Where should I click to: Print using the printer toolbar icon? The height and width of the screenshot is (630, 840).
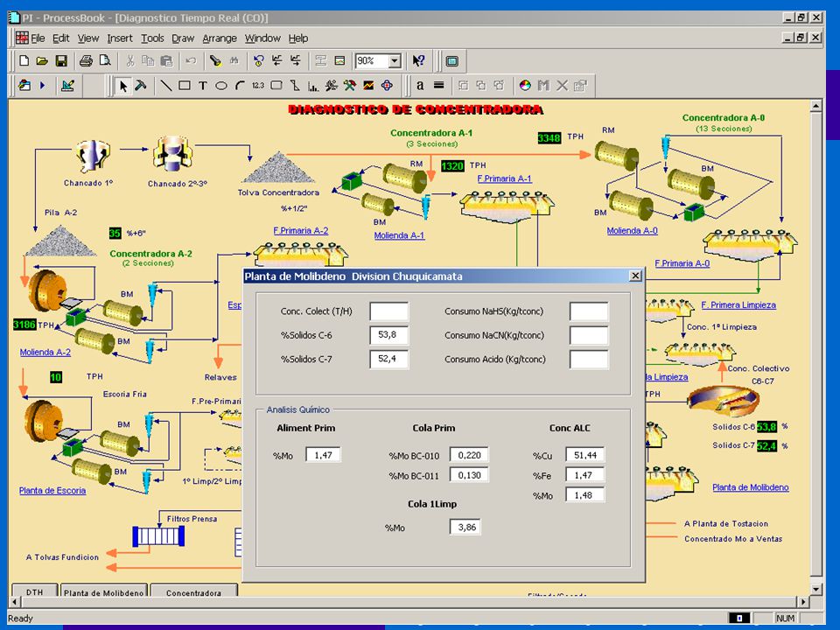click(86, 61)
